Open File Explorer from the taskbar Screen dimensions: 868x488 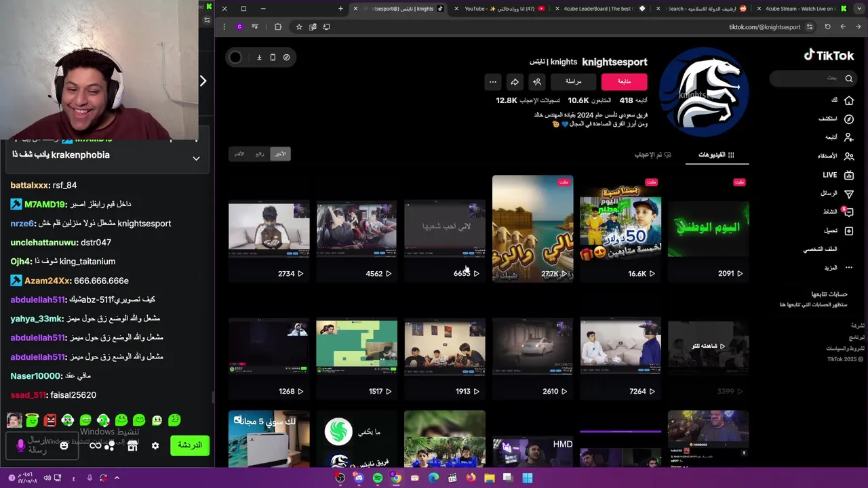point(489,478)
